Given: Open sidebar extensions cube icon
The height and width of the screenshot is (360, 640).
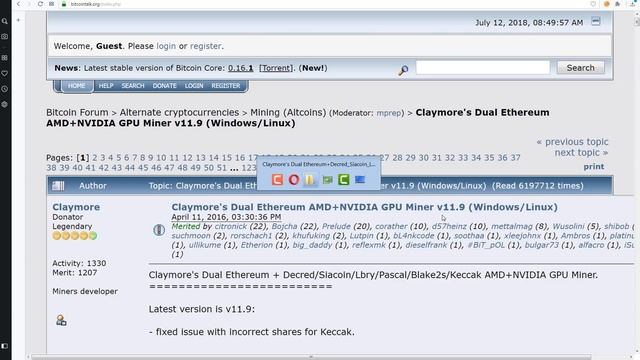Looking at the screenshot, I should coord(4,104).
